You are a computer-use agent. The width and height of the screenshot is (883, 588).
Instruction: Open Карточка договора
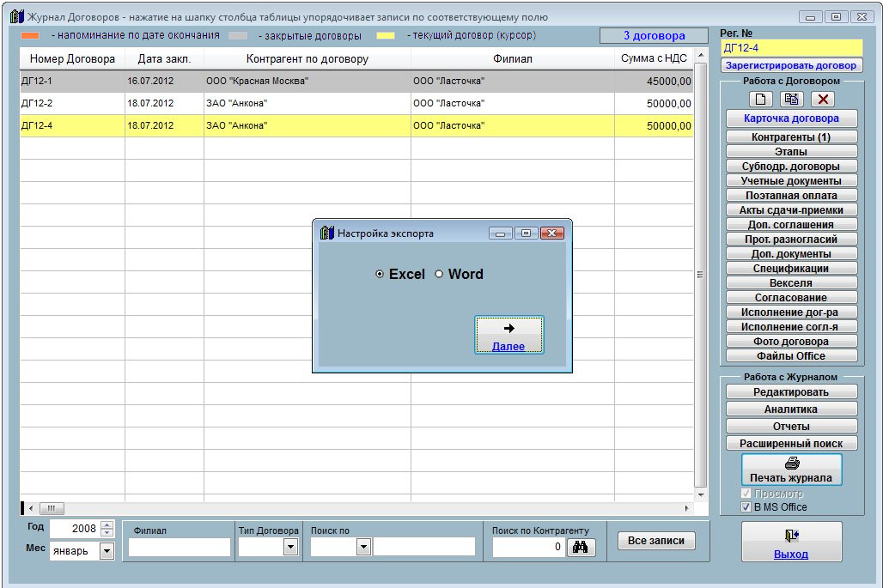click(x=791, y=118)
